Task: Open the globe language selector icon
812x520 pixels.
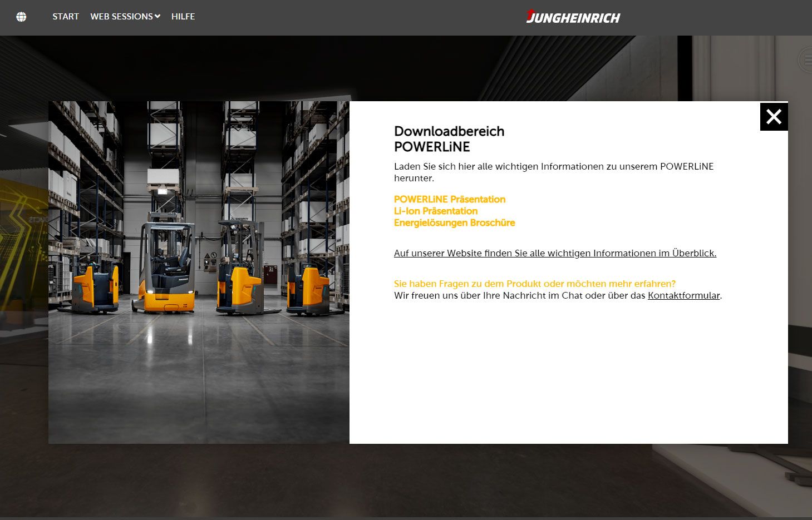Action: point(21,17)
